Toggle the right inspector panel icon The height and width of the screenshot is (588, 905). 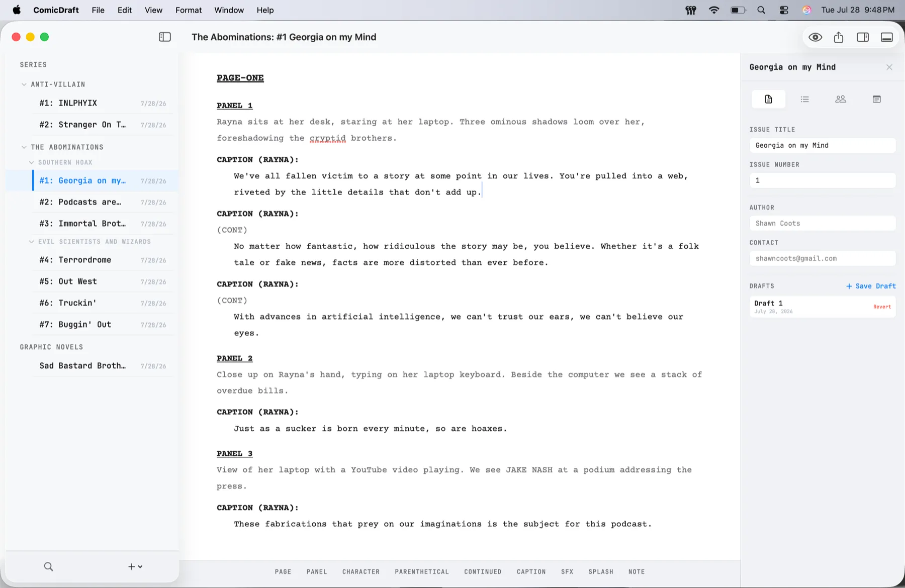point(863,37)
